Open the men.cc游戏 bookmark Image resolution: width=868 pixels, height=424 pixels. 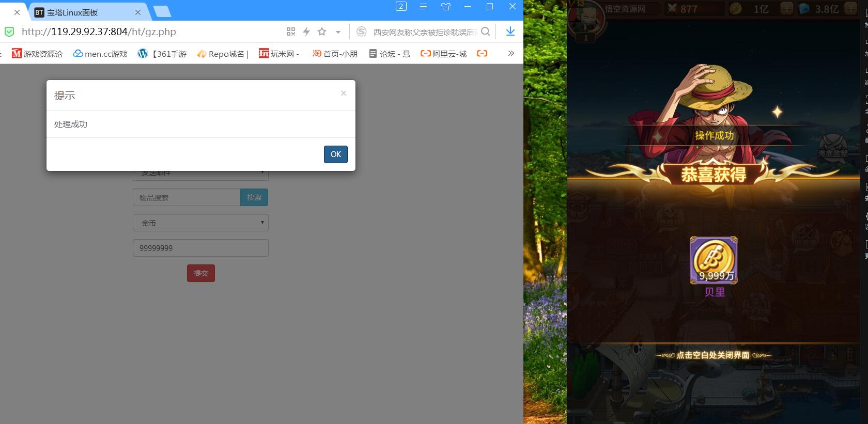click(x=100, y=54)
